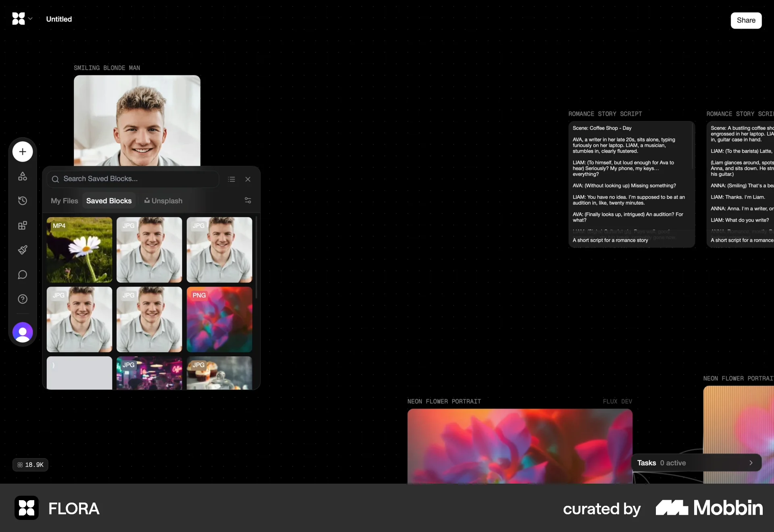Click the Share button
The width and height of the screenshot is (774, 532).
746,20
